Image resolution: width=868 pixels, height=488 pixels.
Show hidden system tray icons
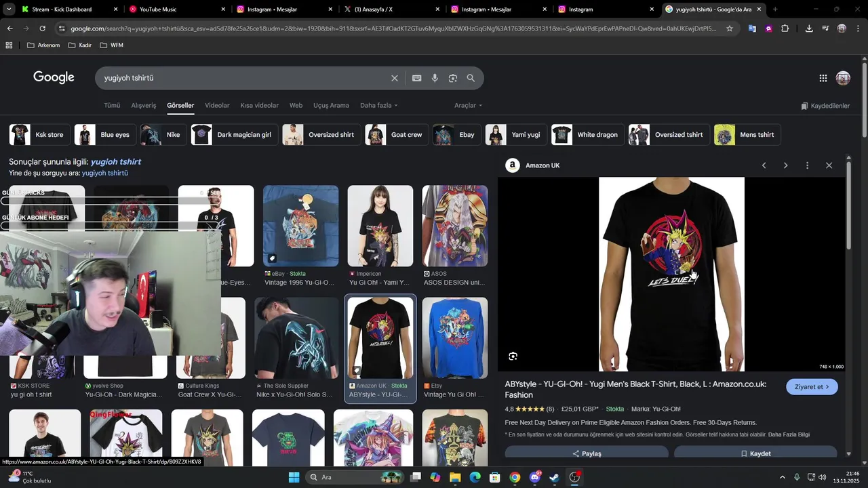point(782,477)
